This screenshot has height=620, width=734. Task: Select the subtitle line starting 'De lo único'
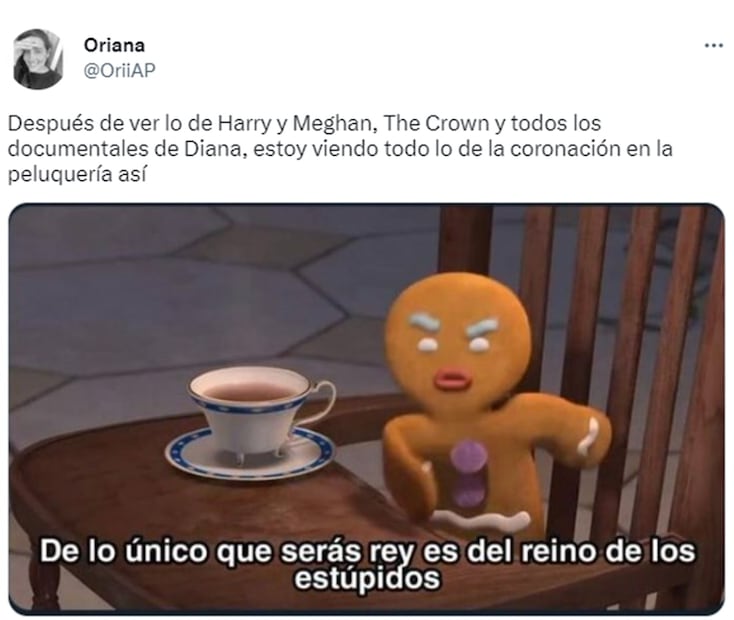click(x=367, y=551)
